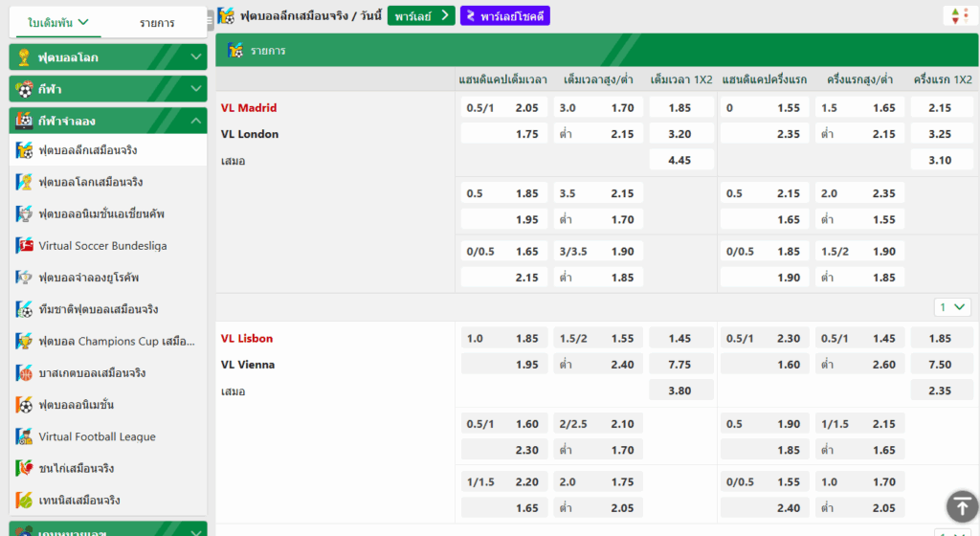Select VL London full-time 1X2 odds 3.20
980x536 pixels.
point(680,134)
